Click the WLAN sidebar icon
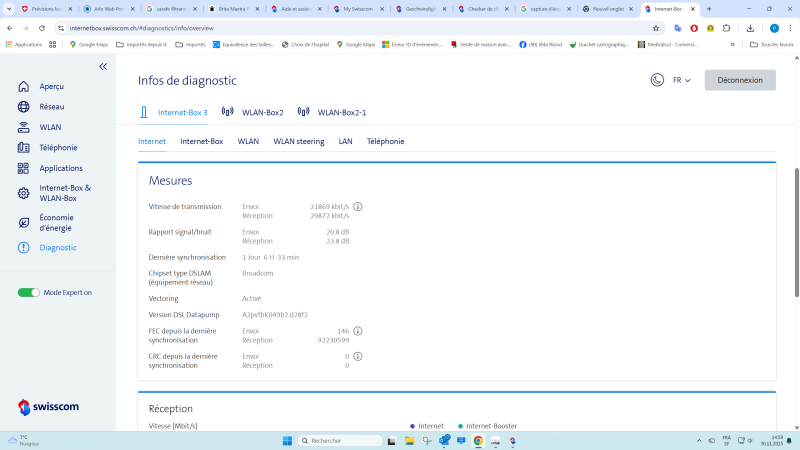The width and height of the screenshot is (800, 450). 24,127
